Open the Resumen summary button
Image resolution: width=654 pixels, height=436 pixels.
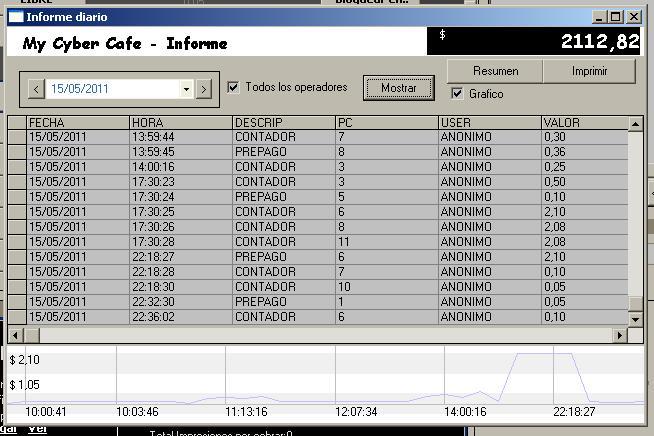[x=495, y=71]
